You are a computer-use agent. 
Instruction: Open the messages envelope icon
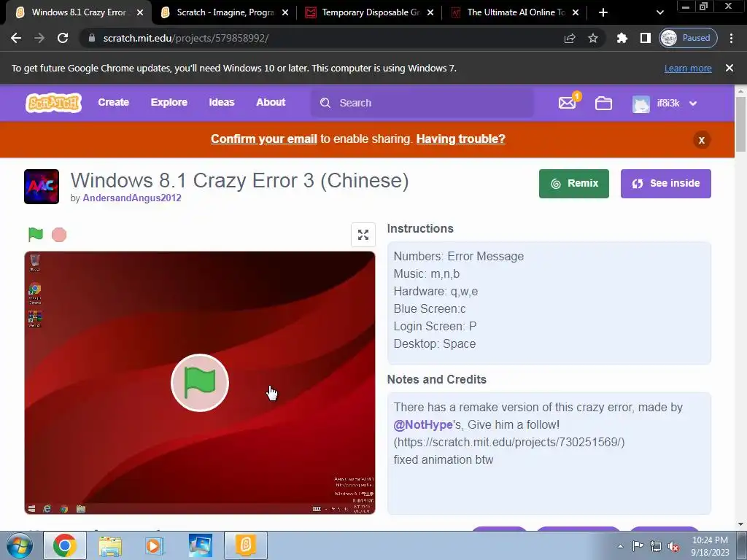coord(567,103)
